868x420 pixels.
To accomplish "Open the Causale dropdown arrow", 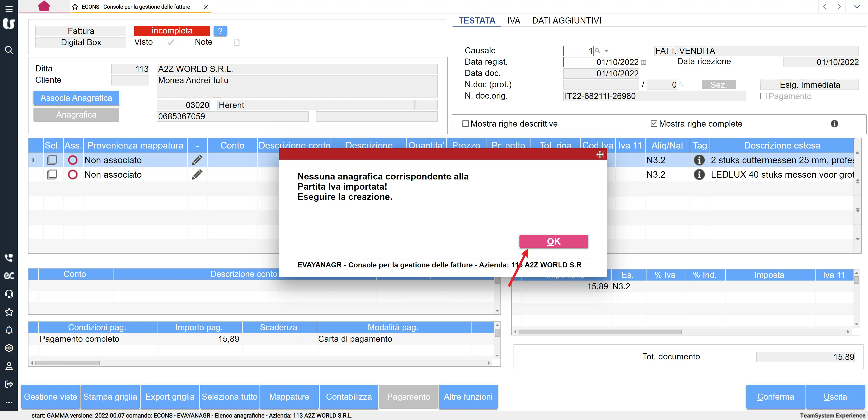I will [x=606, y=51].
